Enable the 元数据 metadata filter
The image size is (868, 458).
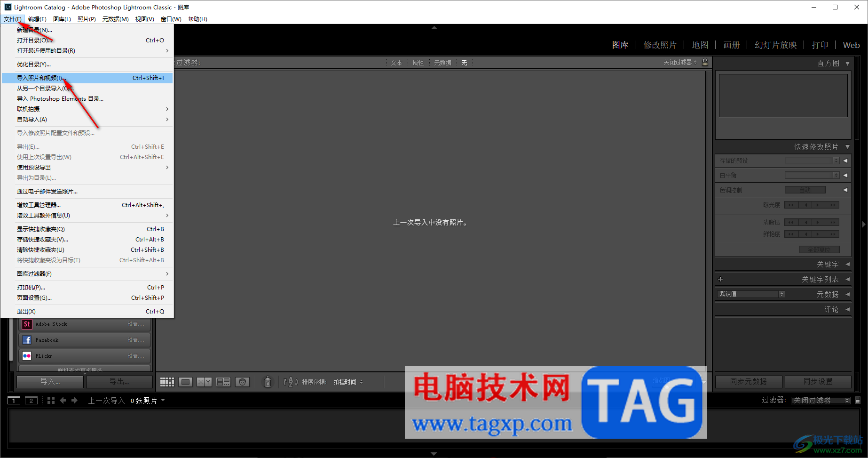(442, 63)
